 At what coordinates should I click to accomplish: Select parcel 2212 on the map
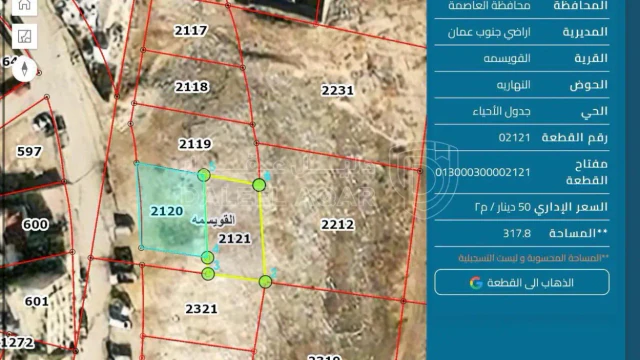pos(337,224)
